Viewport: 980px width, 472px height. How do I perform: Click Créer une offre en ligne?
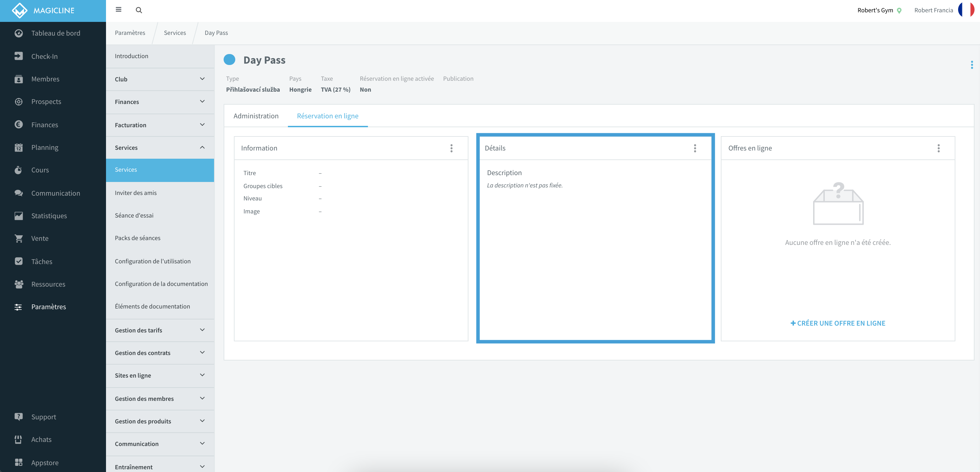click(838, 323)
